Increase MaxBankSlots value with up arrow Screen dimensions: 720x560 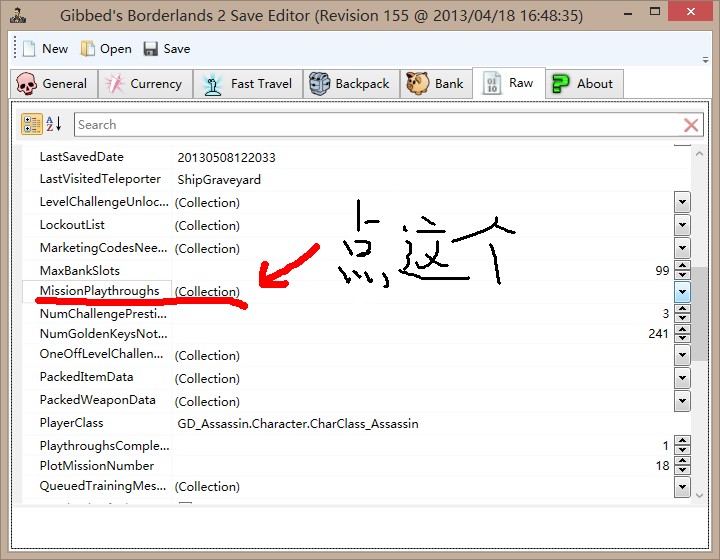pyautogui.click(x=682, y=265)
